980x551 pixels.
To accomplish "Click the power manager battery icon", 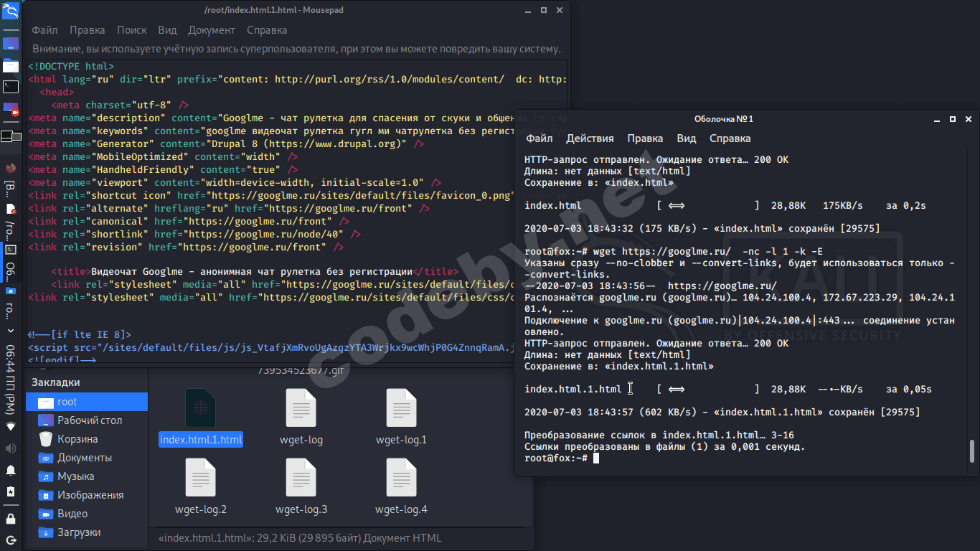I will pos(11,492).
